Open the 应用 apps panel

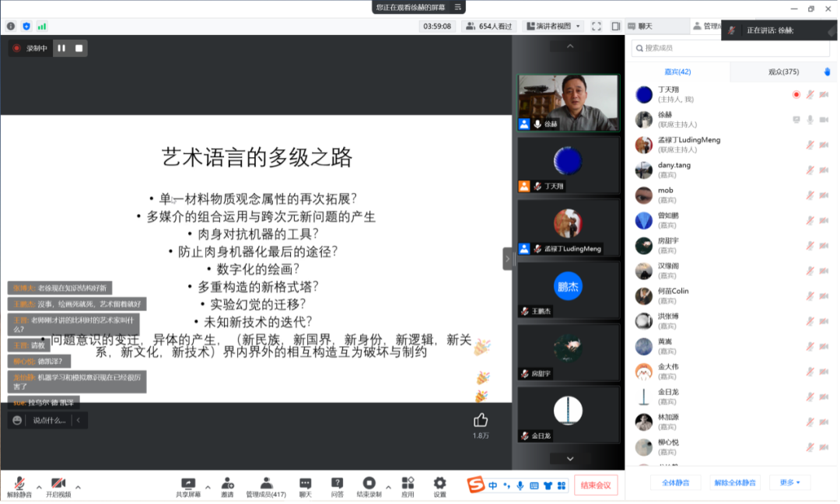coord(407,485)
